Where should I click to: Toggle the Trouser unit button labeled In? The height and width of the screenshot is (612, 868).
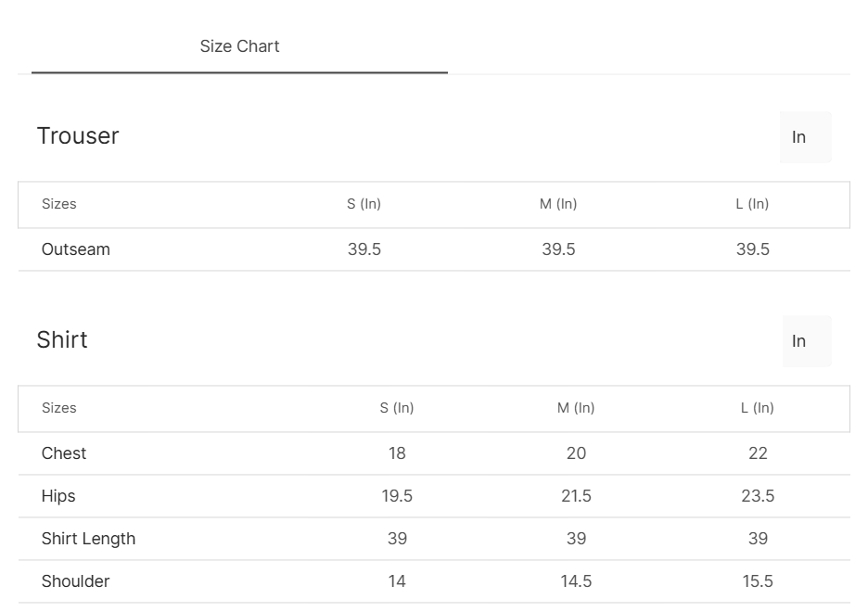coord(805,137)
